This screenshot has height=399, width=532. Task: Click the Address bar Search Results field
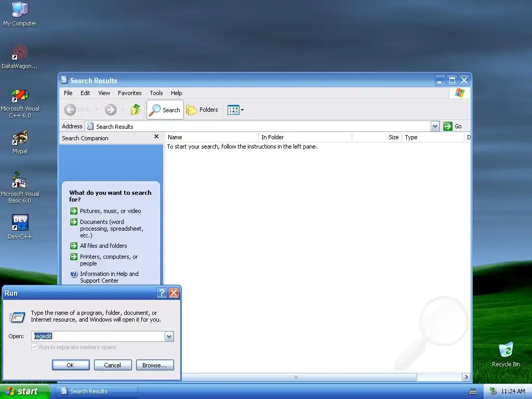pyautogui.click(x=258, y=126)
